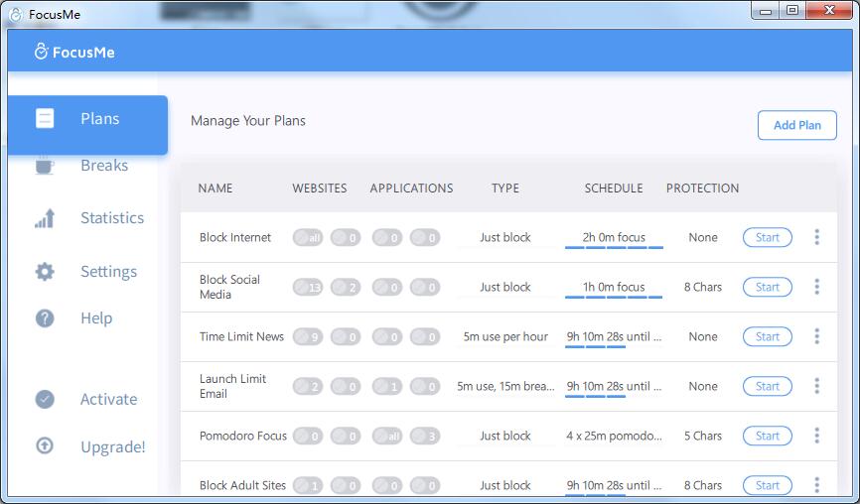Start the Block Internet plan

(x=768, y=237)
